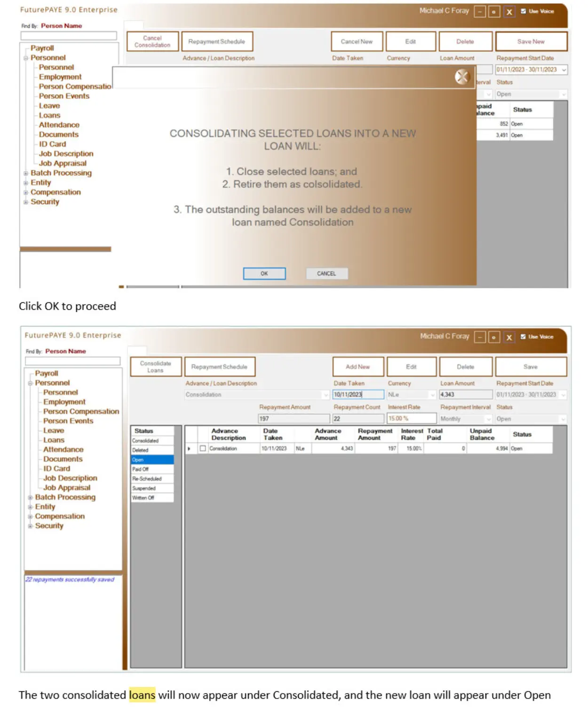This screenshot has height=712, width=588.
Task: Maximize the window in bottom screenshot
Action: [x=494, y=337]
